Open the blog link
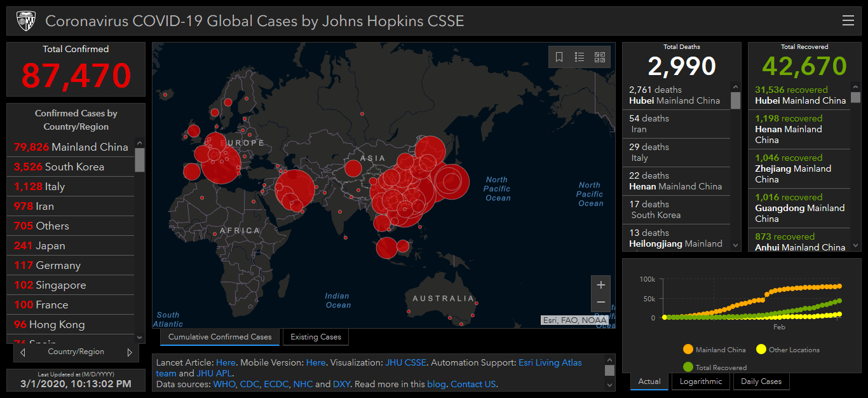 click(437, 384)
